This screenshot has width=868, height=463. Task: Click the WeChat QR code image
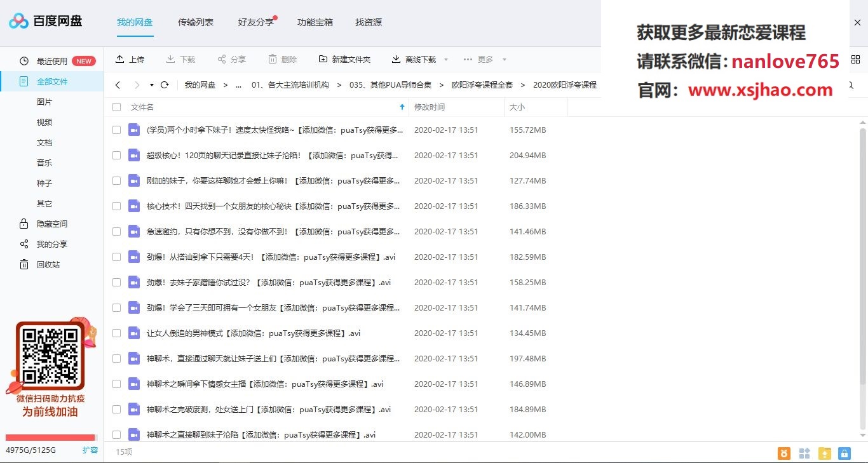pos(51,356)
